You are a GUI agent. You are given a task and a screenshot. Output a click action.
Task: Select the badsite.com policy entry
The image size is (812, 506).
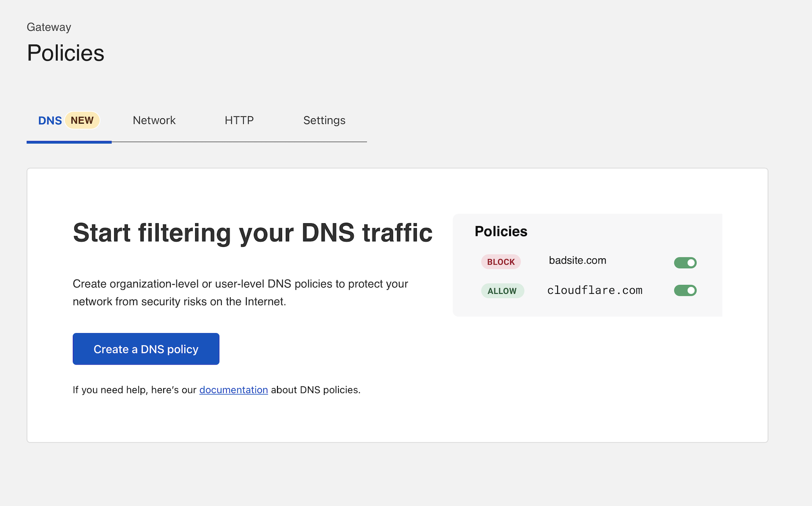577,261
